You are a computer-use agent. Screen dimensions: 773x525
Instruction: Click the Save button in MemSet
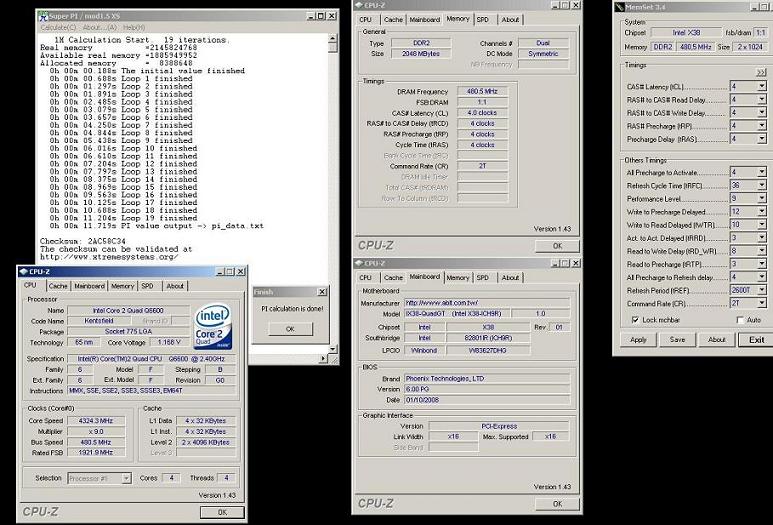pos(677,340)
